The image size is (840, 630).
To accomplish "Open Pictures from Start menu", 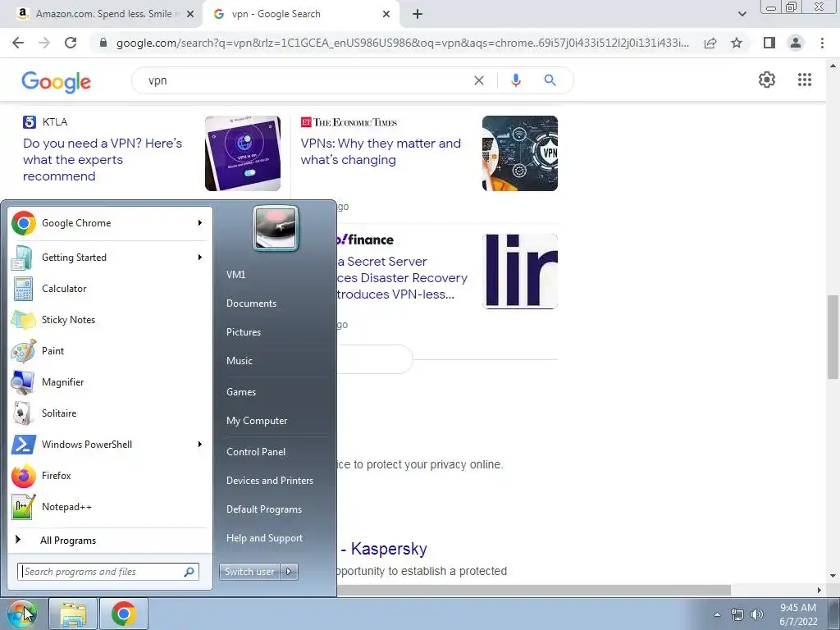I will click(243, 332).
